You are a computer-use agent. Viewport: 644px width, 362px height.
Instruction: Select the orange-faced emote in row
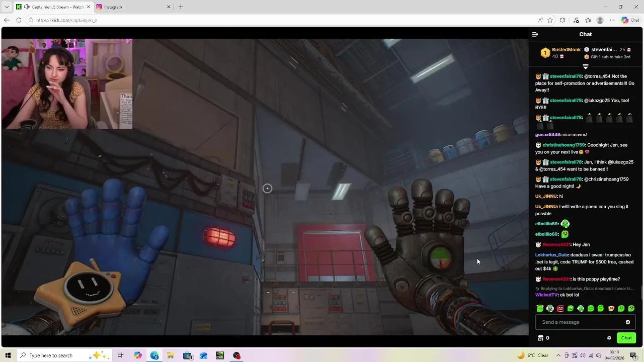pyautogui.click(x=611, y=309)
